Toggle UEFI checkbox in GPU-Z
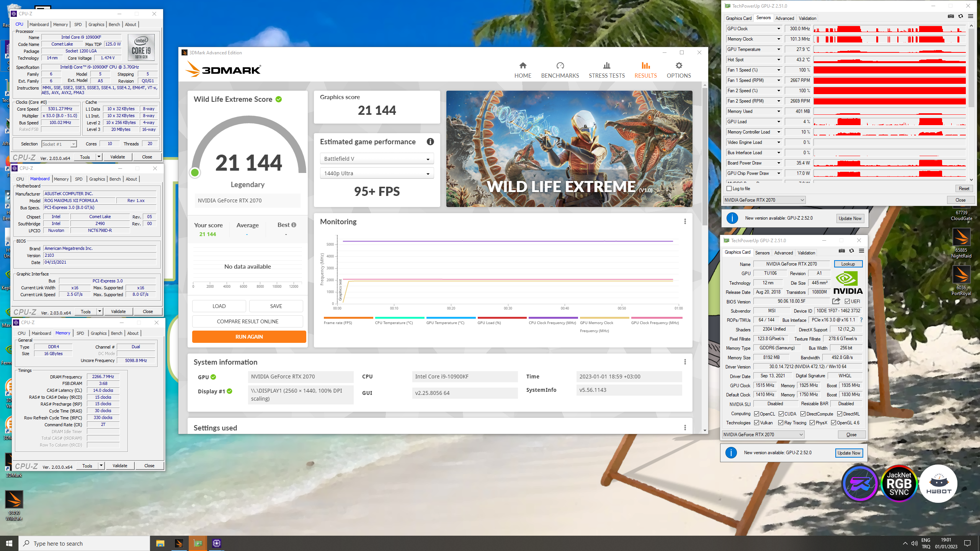Image resolution: width=980 pixels, height=551 pixels. point(848,302)
